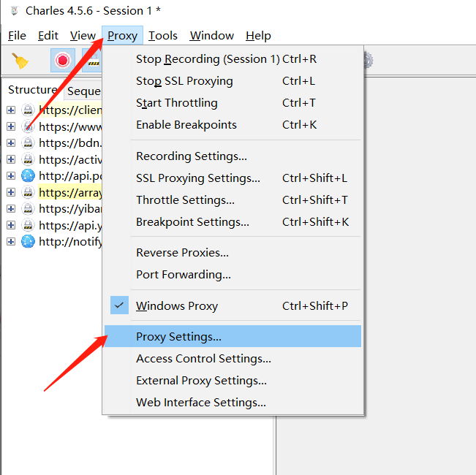
Task: Choose Start Throttling
Action: (x=233, y=103)
